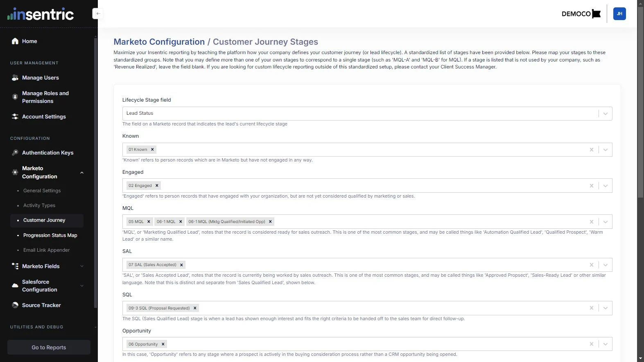Select General Settings submenu item
This screenshot has height=362, width=644.
click(x=42, y=191)
